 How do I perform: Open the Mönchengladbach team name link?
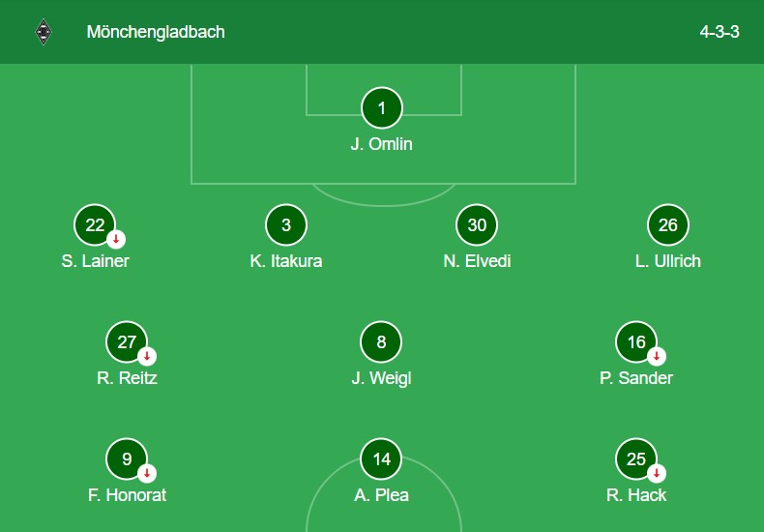coord(156,32)
